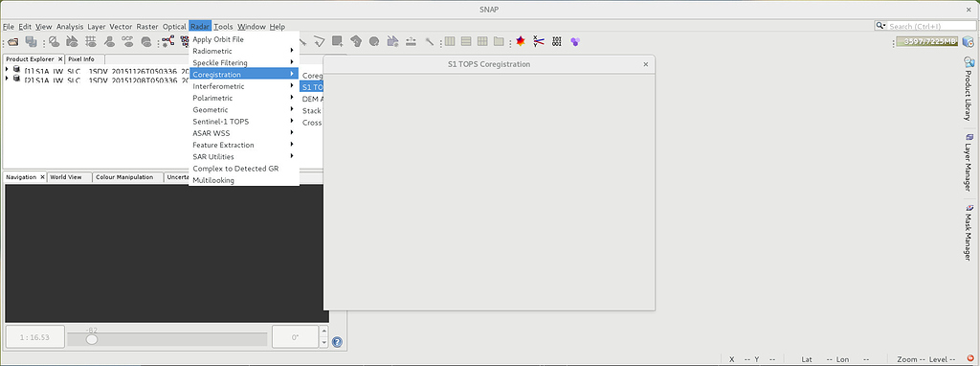Viewport: 980px width, 366px height.
Task: Click the purple hexagon cluster icon
Action: coord(575,41)
